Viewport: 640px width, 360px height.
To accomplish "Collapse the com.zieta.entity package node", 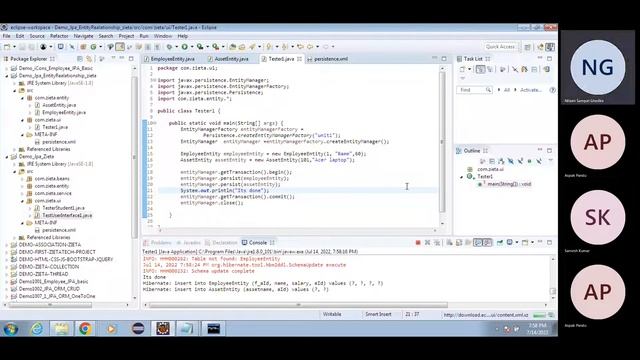I will 22,98.
